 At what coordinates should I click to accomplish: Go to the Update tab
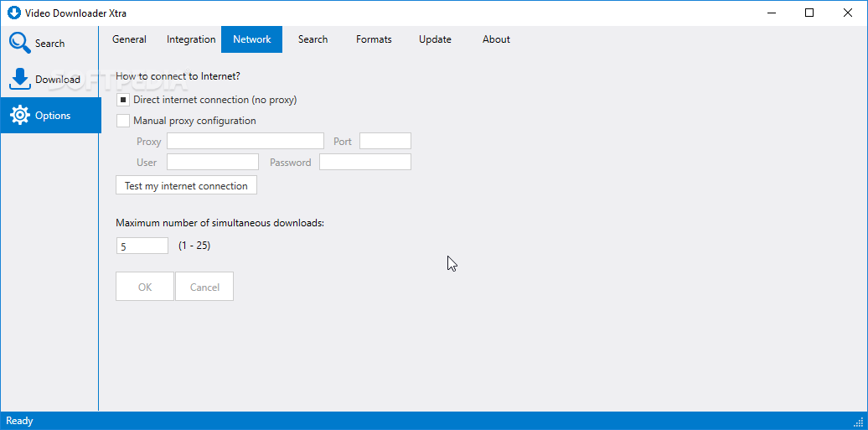coord(435,39)
